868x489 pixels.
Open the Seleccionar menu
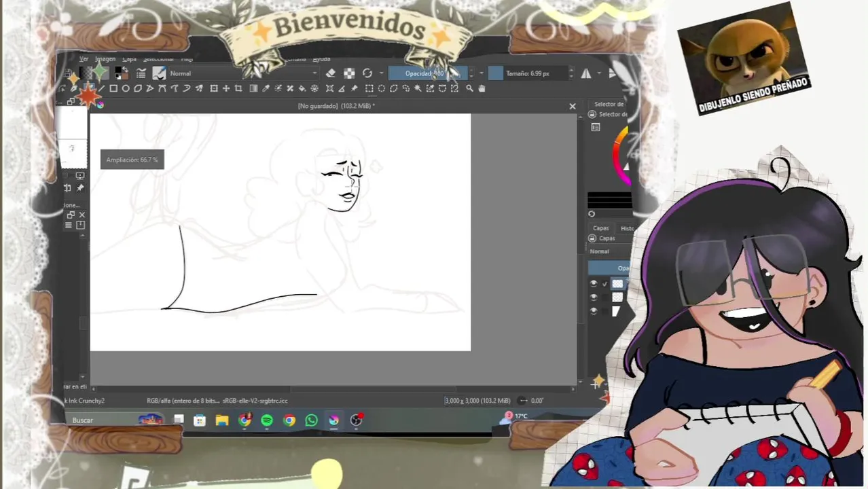159,59
